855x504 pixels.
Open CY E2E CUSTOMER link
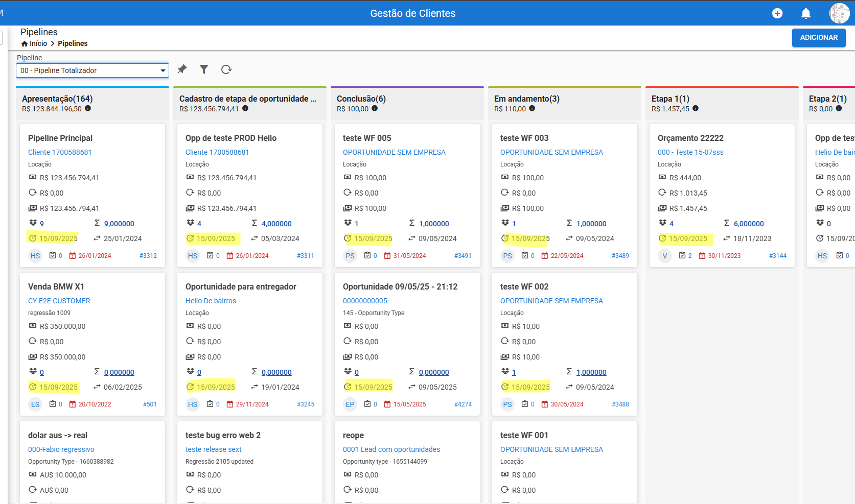[x=59, y=301]
